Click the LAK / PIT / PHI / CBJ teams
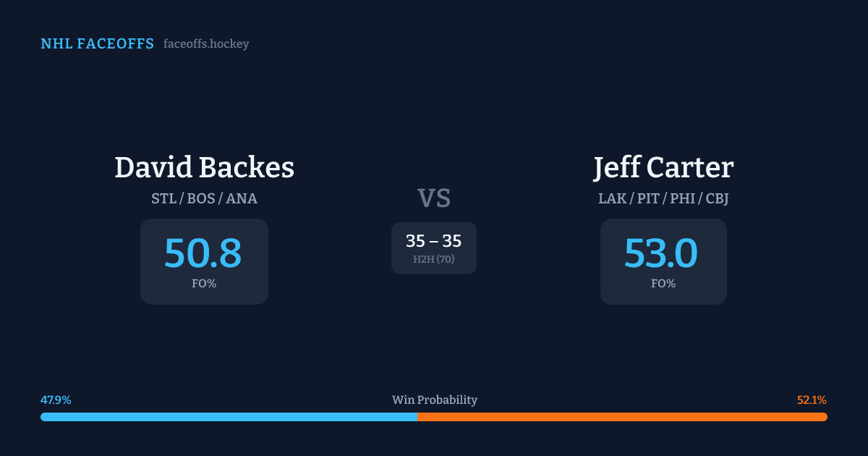868x456 pixels. click(663, 198)
